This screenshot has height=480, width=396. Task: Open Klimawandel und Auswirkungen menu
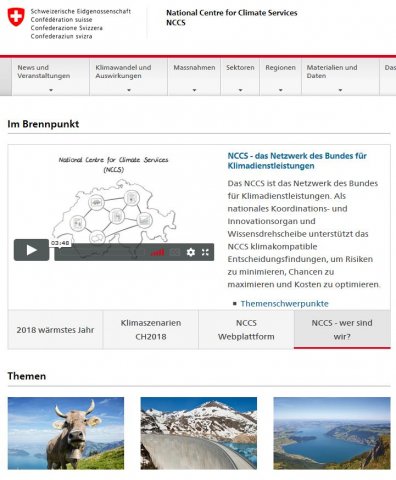pyautogui.click(x=129, y=77)
